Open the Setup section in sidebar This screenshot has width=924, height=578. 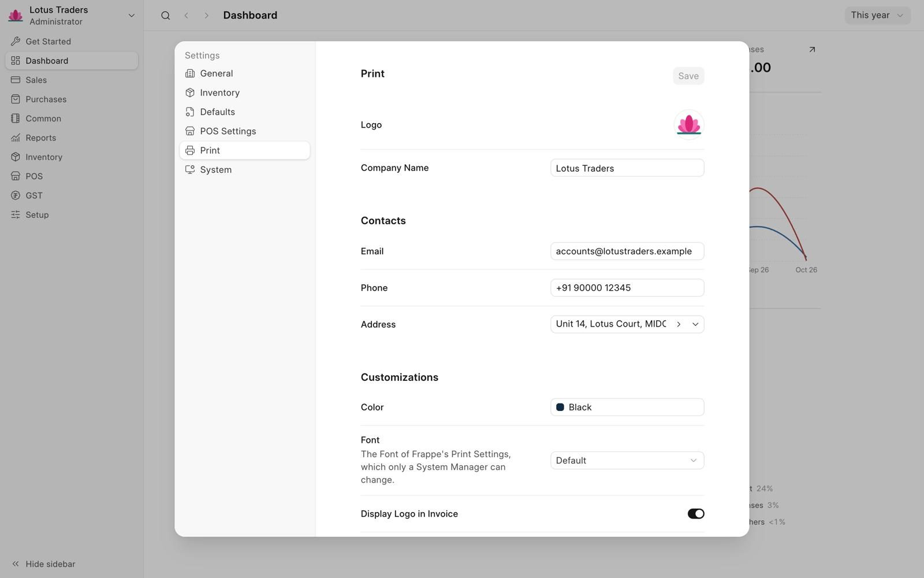click(72, 215)
